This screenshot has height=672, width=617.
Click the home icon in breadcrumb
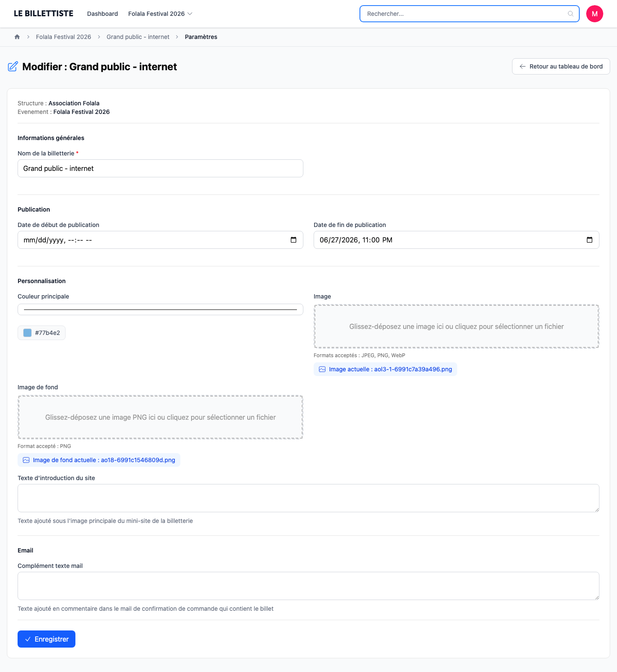click(x=17, y=37)
